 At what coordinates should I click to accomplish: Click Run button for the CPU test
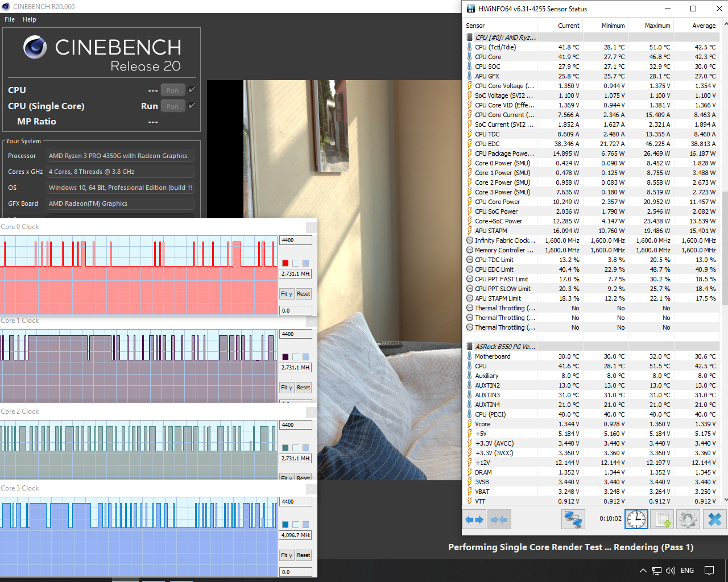(173, 90)
